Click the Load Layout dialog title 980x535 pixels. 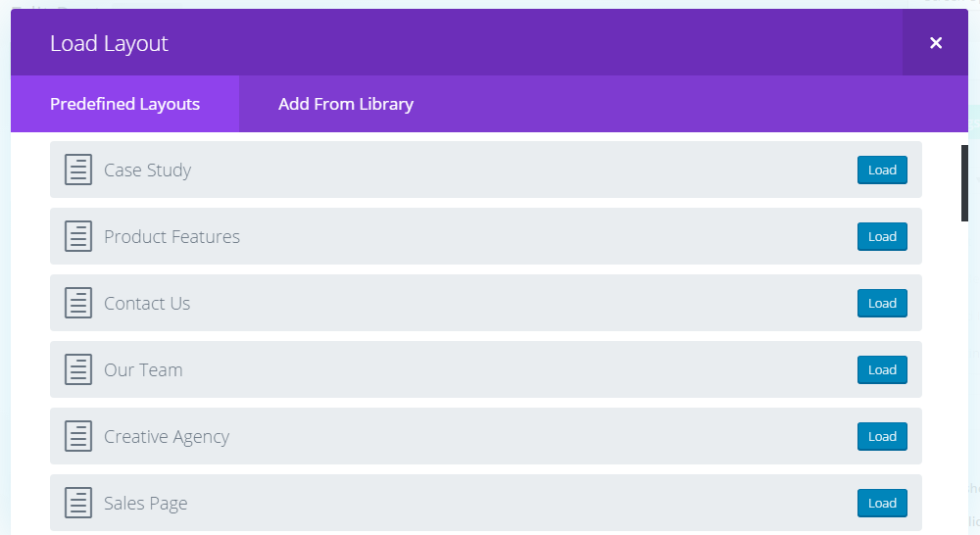click(x=109, y=44)
